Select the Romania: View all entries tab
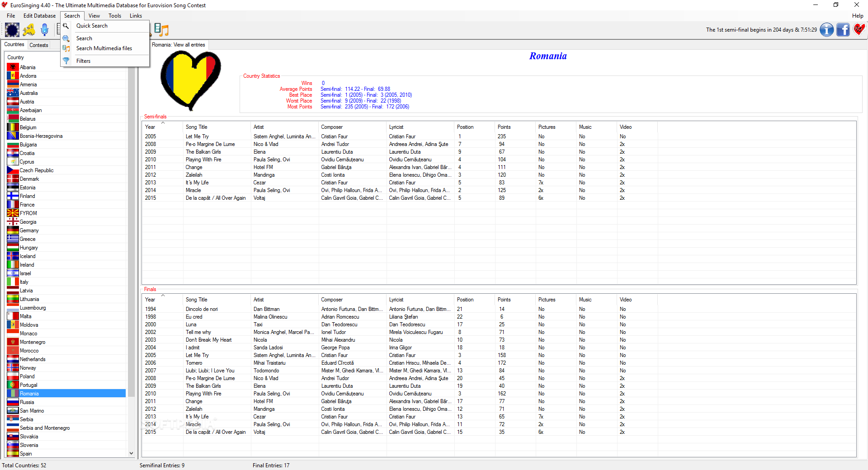The image size is (868, 470). tap(179, 45)
